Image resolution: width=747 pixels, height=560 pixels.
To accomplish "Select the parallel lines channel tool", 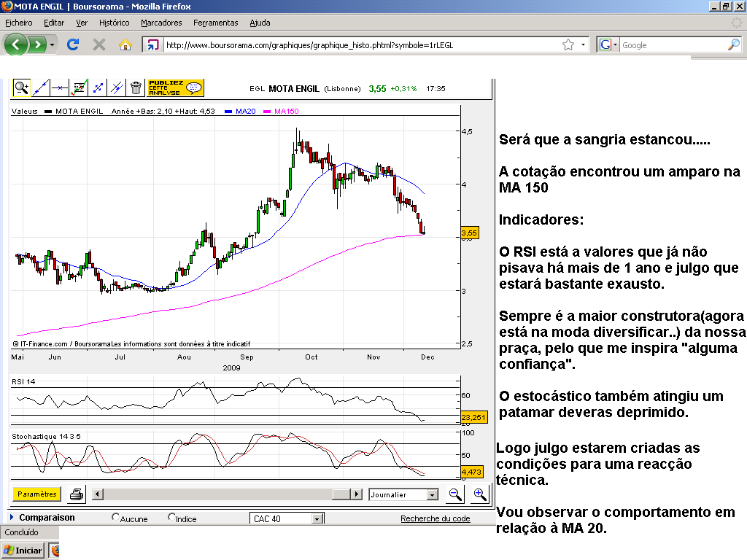I will click(x=117, y=87).
